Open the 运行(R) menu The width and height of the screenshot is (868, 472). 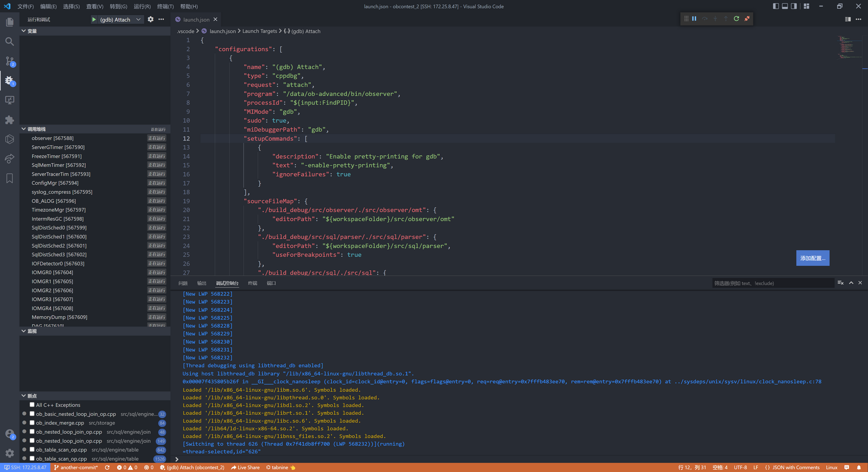pyautogui.click(x=142, y=7)
